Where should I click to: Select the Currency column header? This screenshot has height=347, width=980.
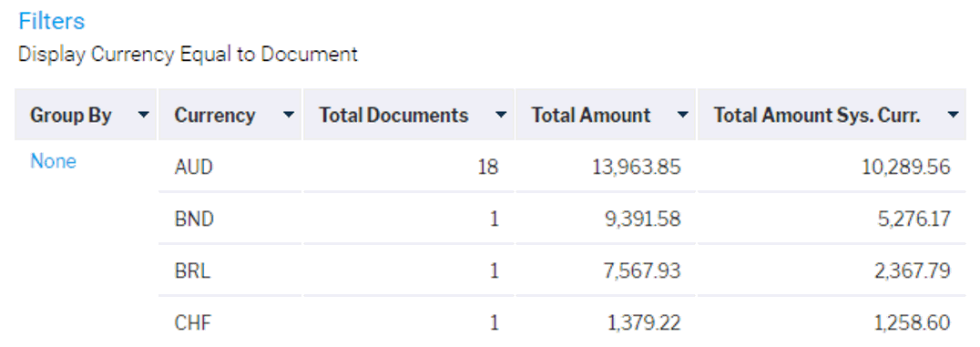click(230, 115)
